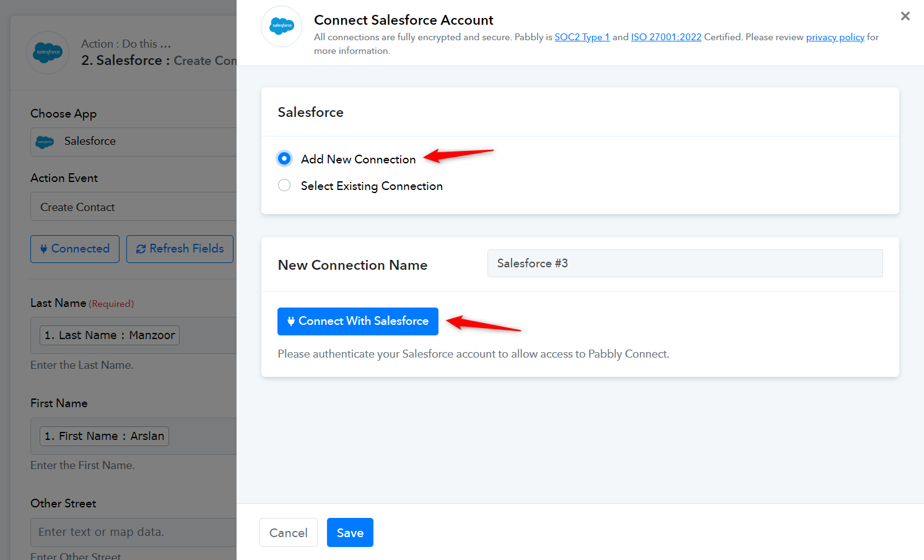Open the ISO 27001:2022 link

click(666, 37)
